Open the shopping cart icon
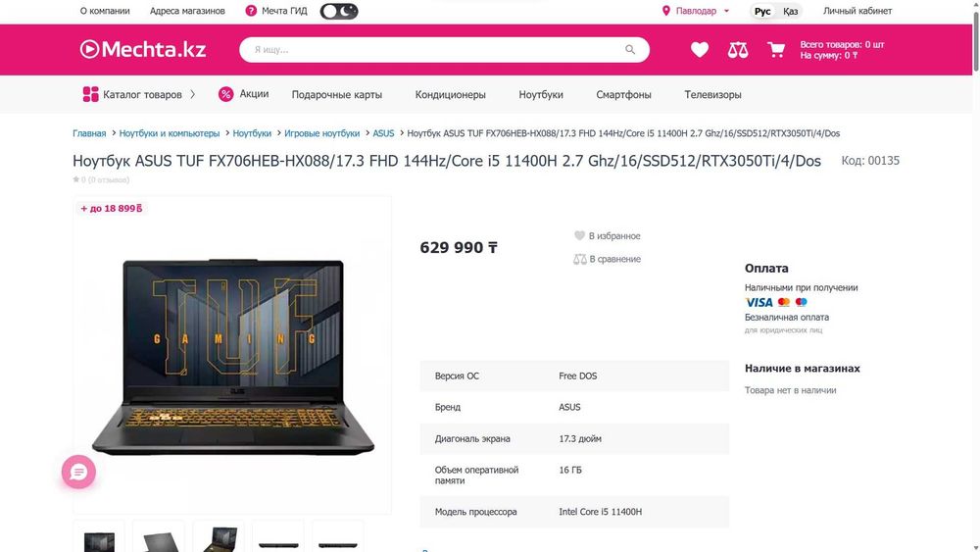Image resolution: width=980 pixels, height=552 pixels. point(775,49)
